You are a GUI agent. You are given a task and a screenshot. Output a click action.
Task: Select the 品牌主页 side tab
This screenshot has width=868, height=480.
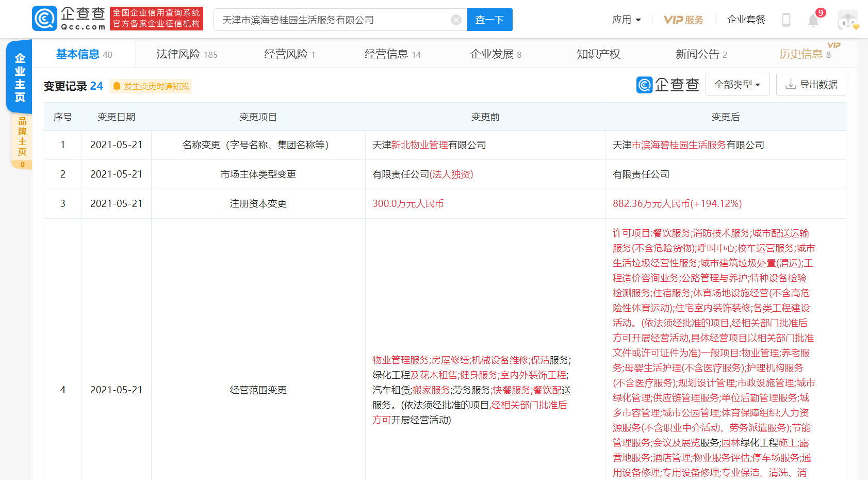[x=22, y=141]
